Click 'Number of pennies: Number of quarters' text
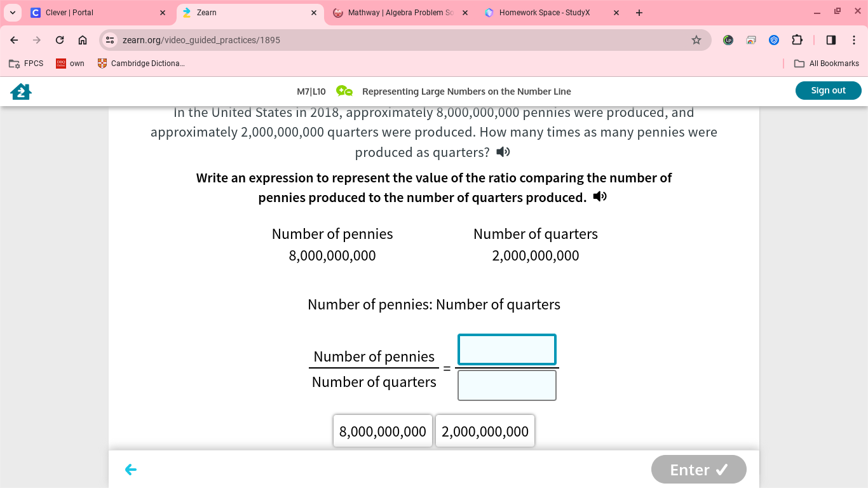Viewport: 868px width, 488px height. 434,304
